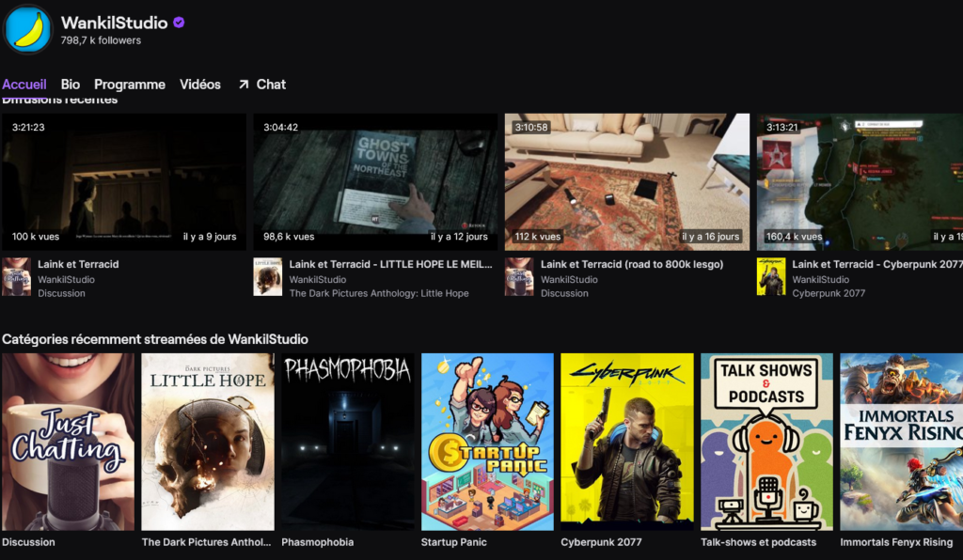Click the 'il y a 12 jours' label
Image resolution: width=963 pixels, height=560 pixels.
point(459,237)
